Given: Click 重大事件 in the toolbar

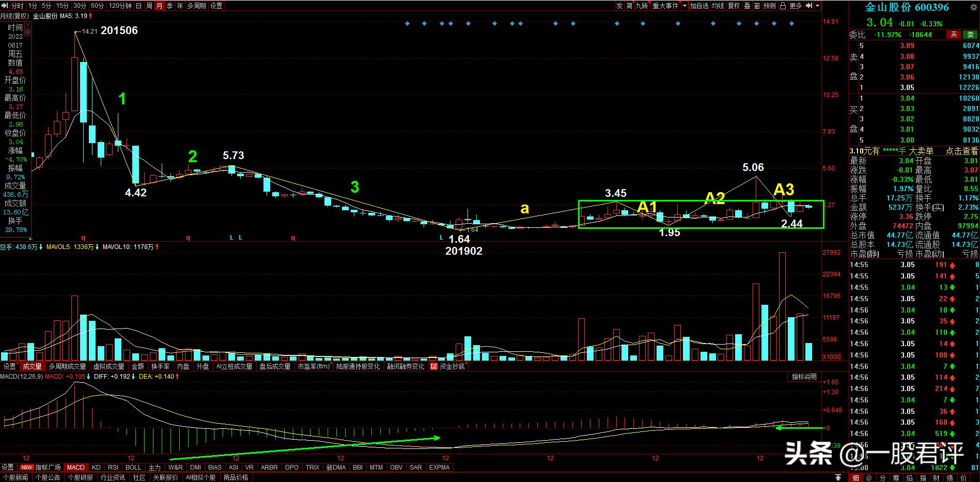Looking at the screenshot, I should 666,6.
